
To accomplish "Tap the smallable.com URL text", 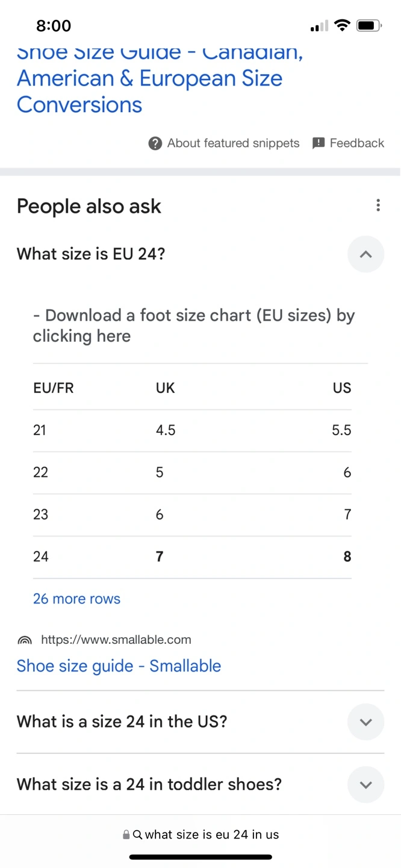I will [x=116, y=640].
